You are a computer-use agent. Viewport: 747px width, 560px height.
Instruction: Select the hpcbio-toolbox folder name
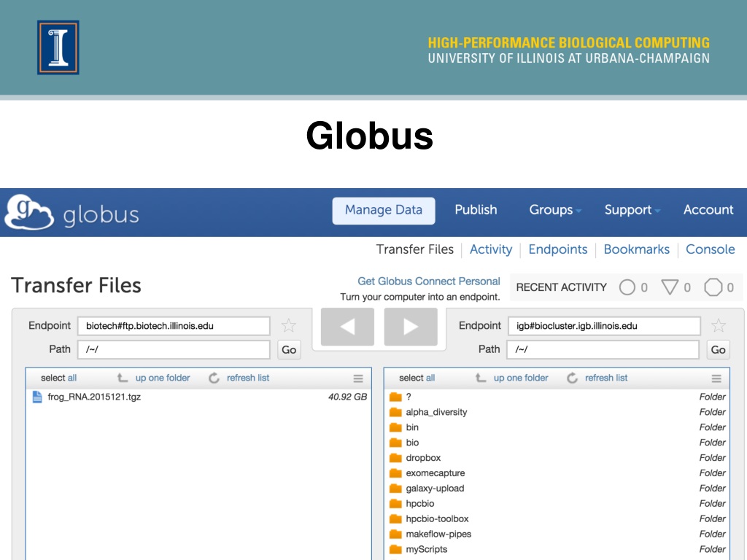click(x=437, y=519)
